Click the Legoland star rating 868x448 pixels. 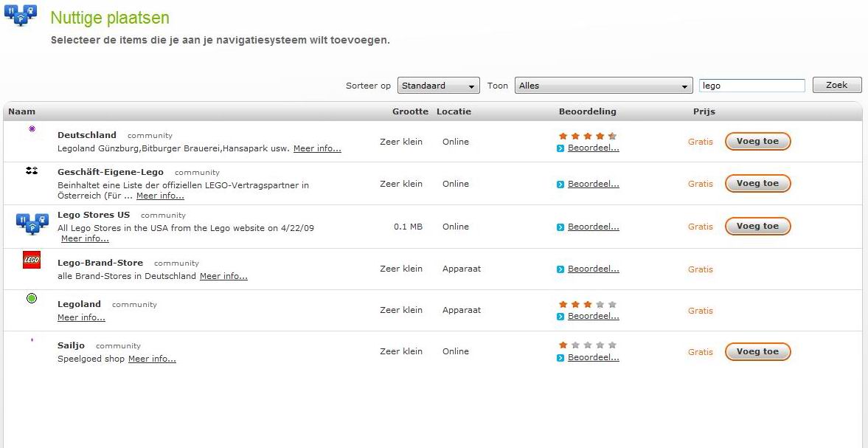(587, 304)
